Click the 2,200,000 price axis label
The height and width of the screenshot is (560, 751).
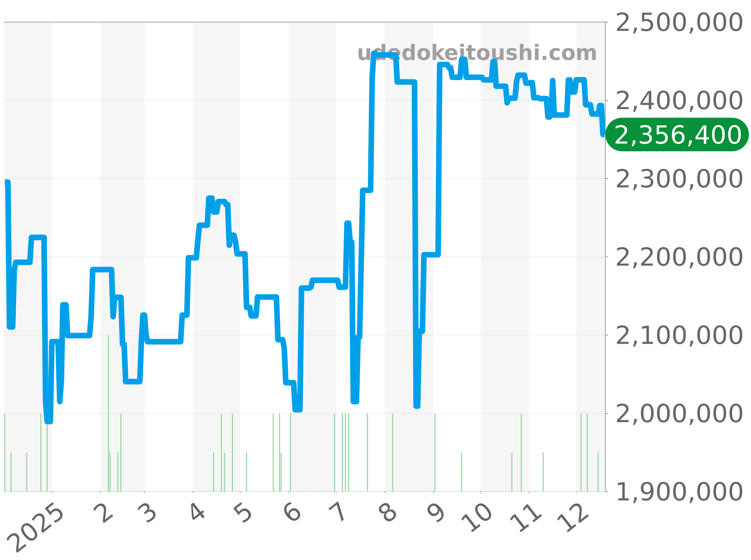coord(679,257)
